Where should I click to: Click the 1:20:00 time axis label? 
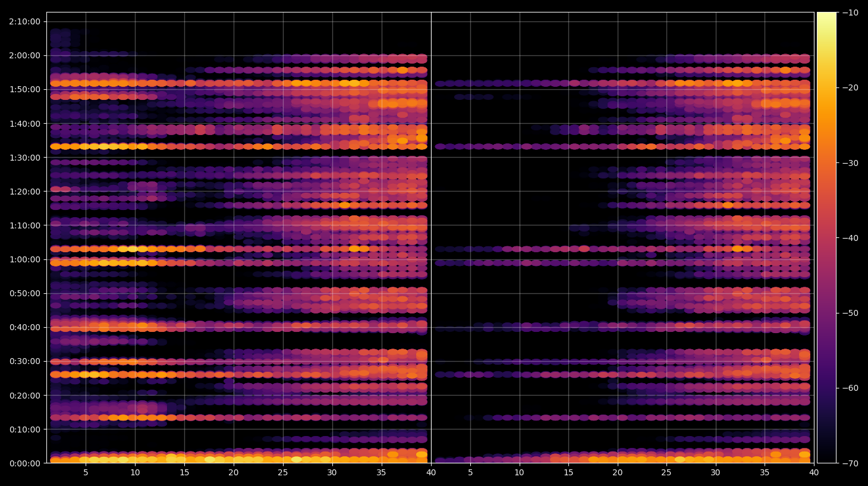pyautogui.click(x=25, y=192)
